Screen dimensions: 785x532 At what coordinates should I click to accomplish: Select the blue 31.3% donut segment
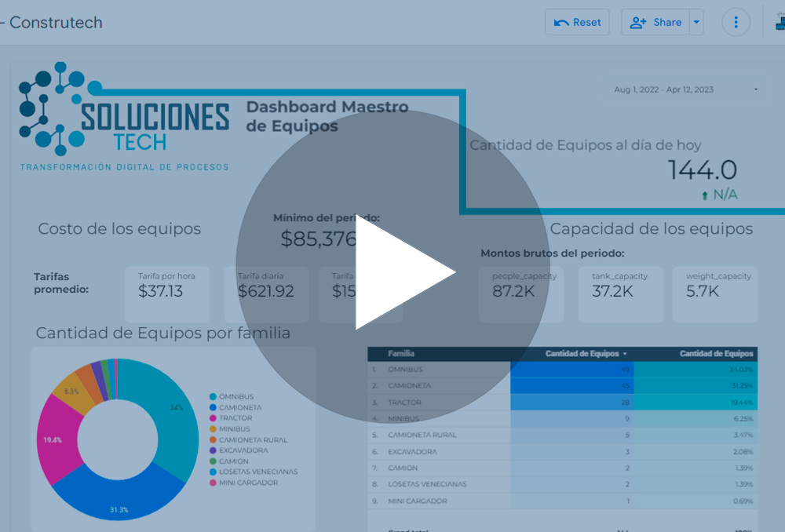point(118,494)
